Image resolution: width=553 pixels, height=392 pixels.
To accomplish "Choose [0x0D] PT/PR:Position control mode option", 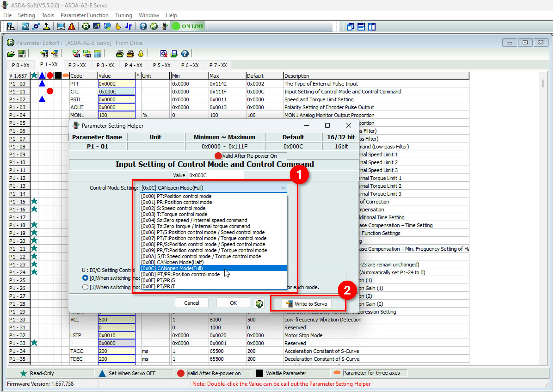I will coord(213,274).
